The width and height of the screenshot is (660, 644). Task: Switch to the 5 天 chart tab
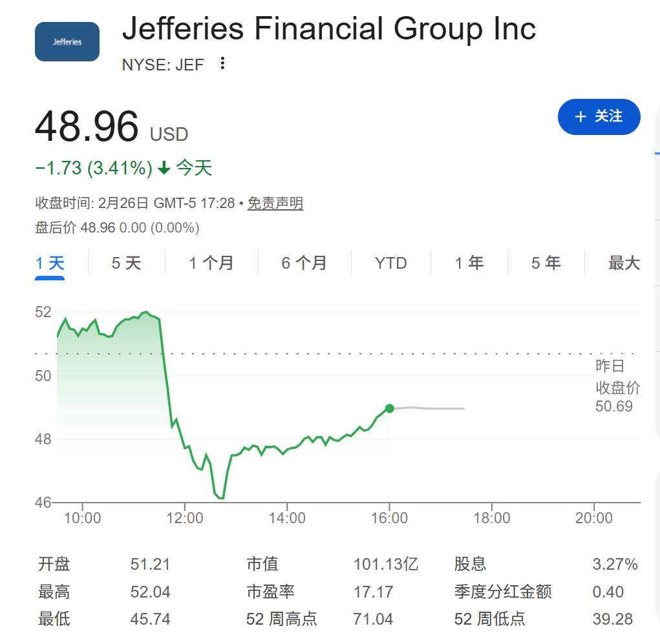[125, 263]
